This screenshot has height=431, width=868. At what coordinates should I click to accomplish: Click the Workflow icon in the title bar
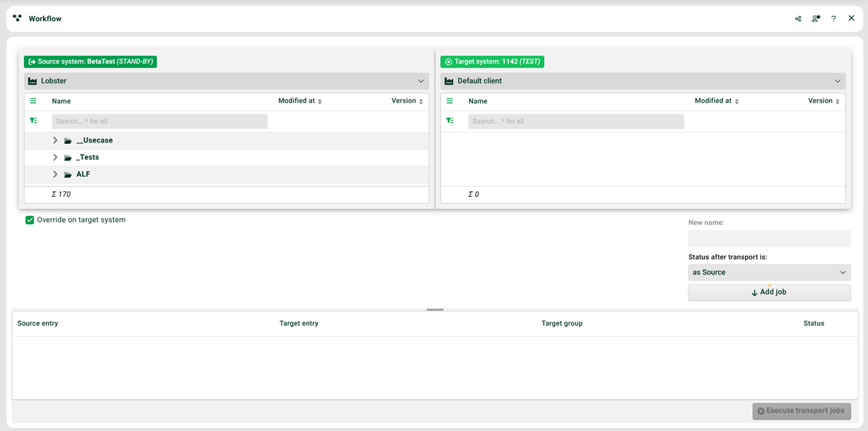[17, 19]
